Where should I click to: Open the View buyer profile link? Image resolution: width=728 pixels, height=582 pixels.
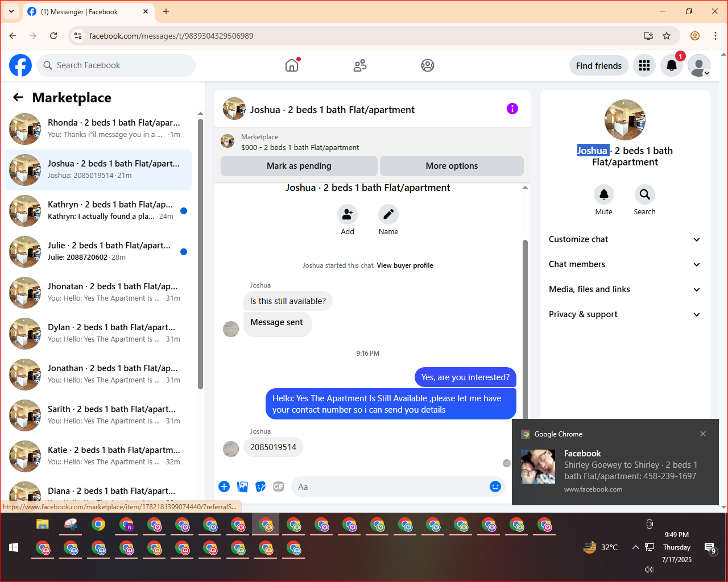(405, 265)
